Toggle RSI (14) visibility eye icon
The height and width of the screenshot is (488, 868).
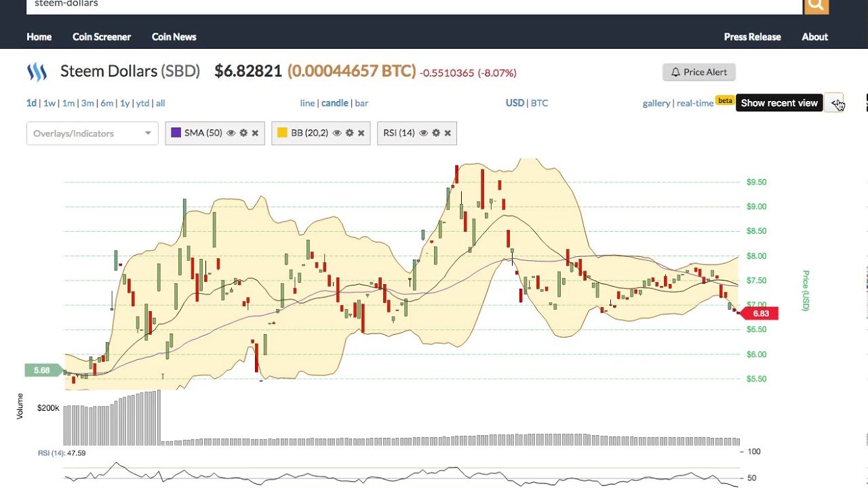click(423, 133)
